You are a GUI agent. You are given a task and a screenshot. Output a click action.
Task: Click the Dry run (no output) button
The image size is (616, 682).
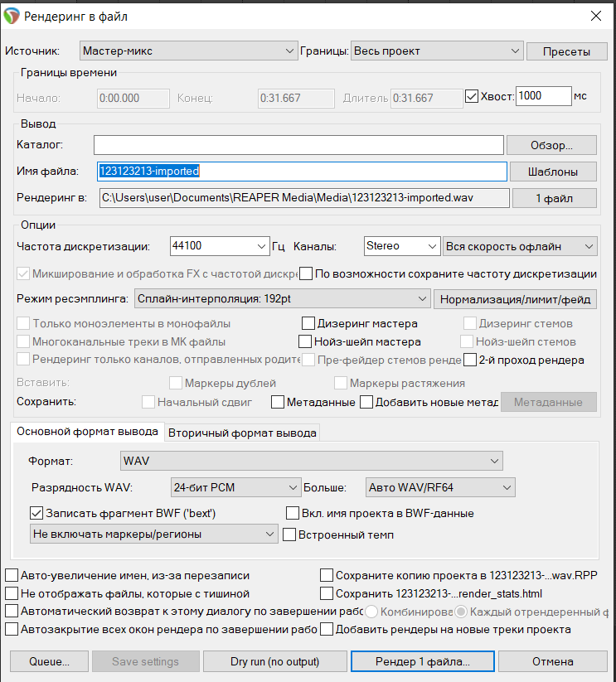point(275,661)
